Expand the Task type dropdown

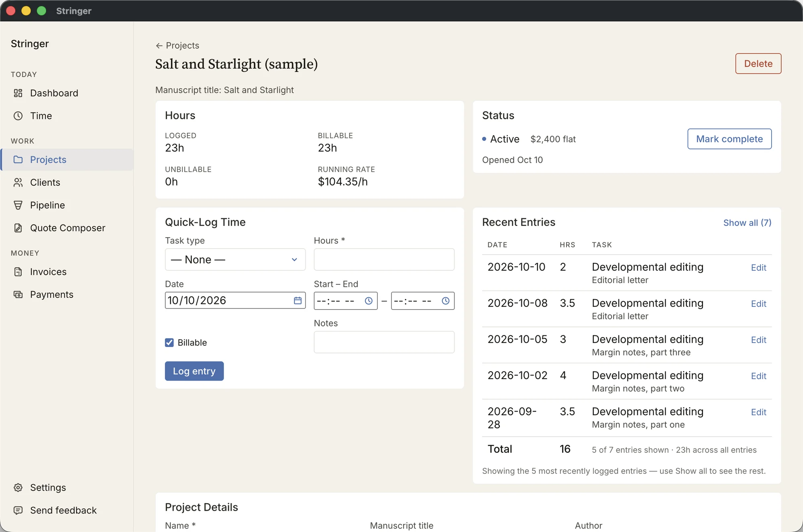(235, 259)
